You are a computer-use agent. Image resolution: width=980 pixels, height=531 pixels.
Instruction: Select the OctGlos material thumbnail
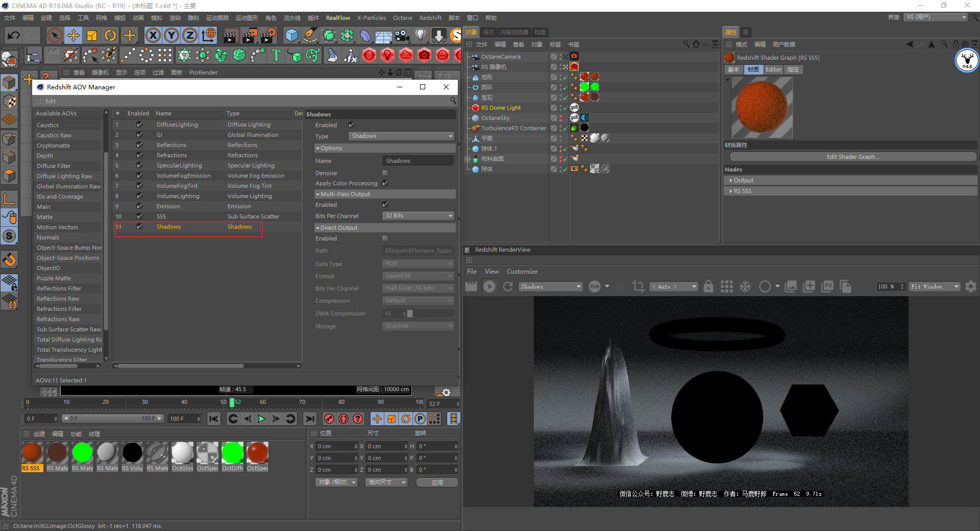click(x=182, y=457)
